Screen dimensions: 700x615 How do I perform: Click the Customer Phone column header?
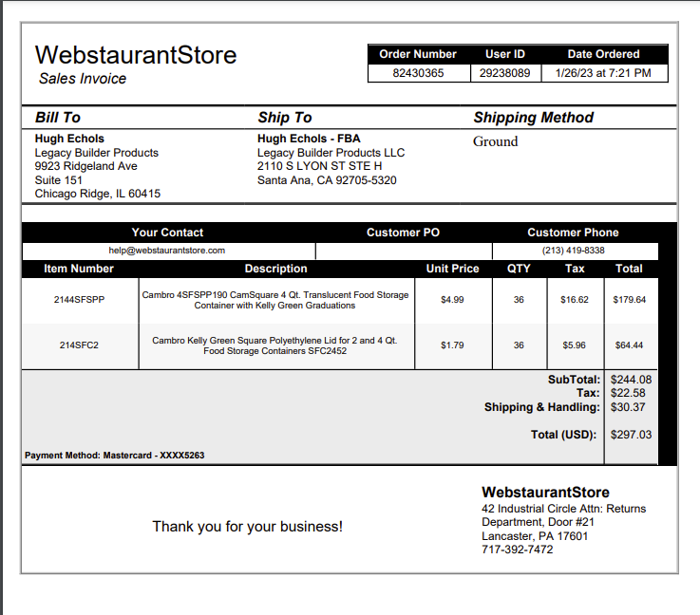coord(573,233)
